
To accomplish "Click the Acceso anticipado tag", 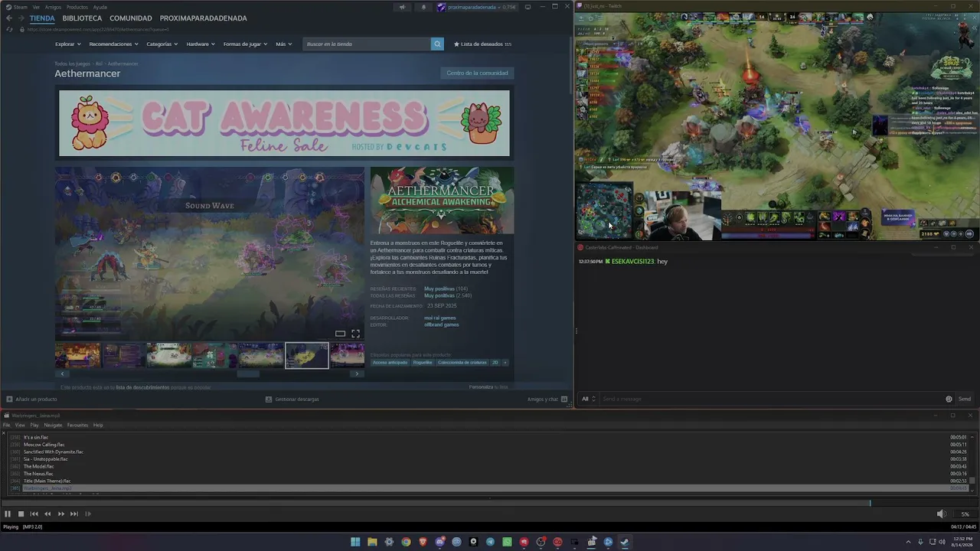I will [390, 362].
